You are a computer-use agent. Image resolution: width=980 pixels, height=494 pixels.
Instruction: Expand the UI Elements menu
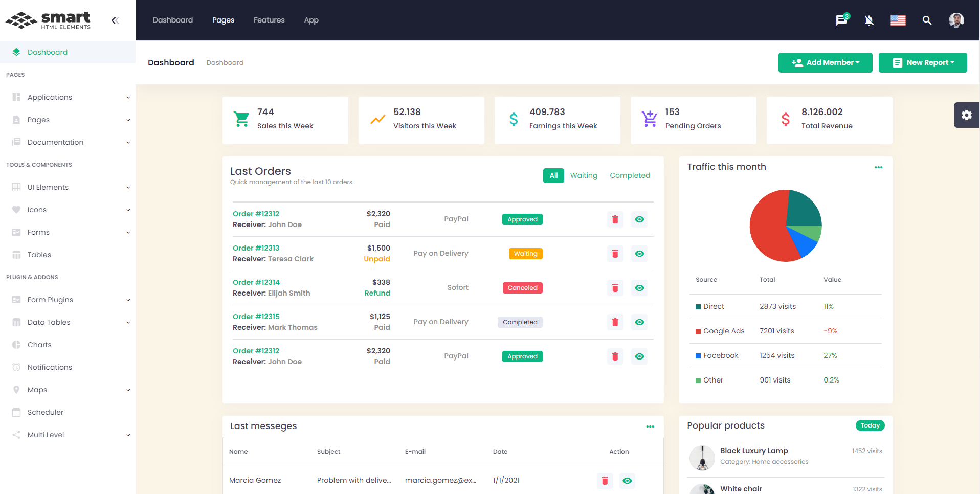pyautogui.click(x=48, y=187)
